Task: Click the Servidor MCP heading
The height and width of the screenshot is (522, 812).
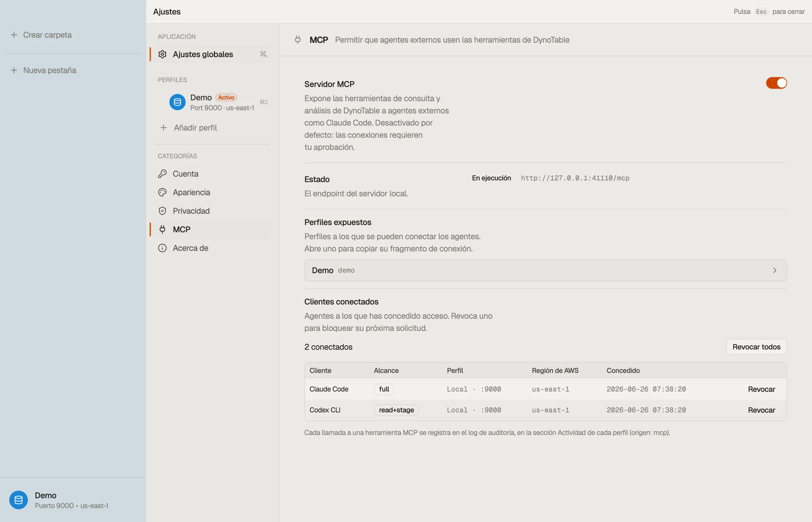Action: pos(329,84)
